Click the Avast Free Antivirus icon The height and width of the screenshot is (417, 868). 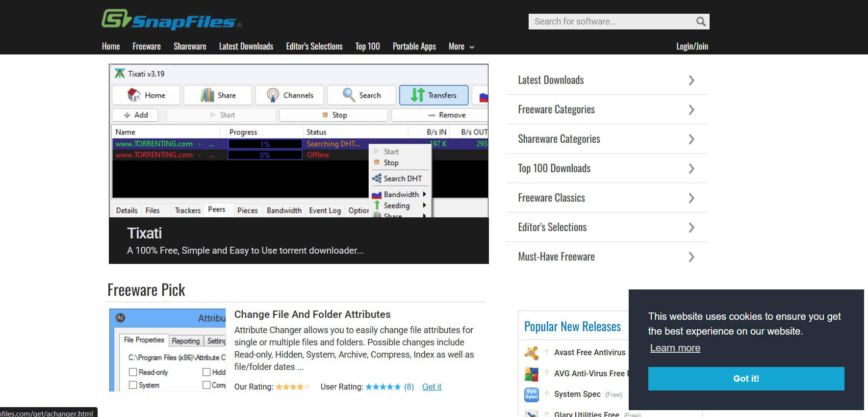point(532,353)
